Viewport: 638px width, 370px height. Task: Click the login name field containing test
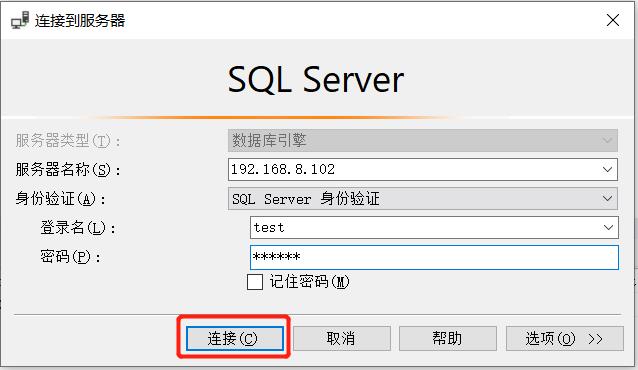pos(434,228)
